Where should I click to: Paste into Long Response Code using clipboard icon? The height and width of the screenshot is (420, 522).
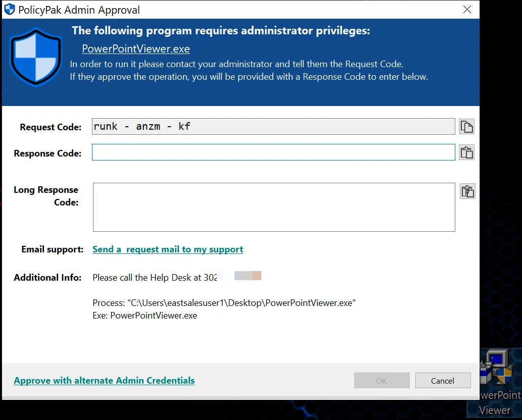coord(467,191)
